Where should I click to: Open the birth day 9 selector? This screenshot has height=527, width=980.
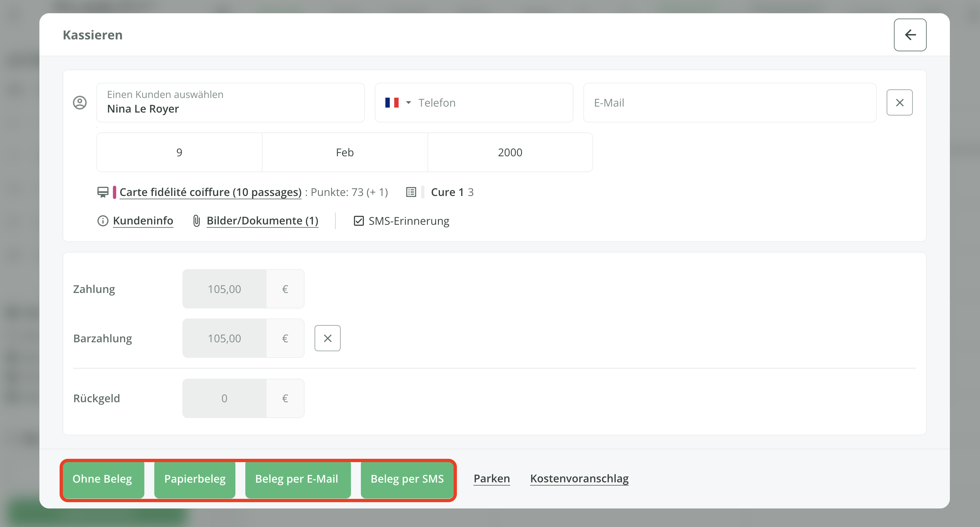pyautogui.click(x=179, y=152)
